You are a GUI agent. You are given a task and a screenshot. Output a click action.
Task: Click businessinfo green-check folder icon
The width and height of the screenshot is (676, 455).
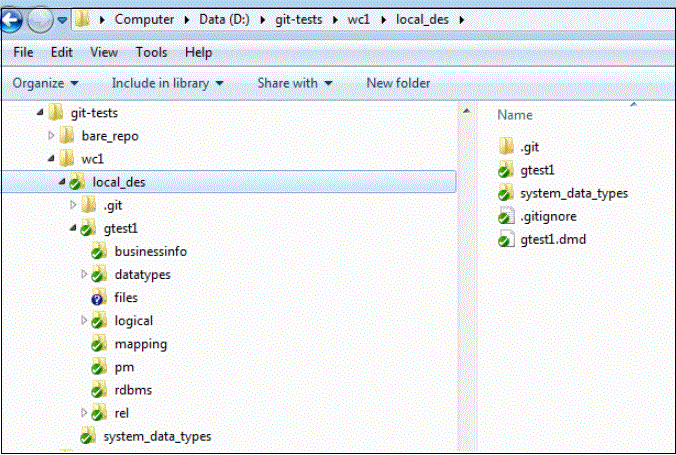point(99,251)
